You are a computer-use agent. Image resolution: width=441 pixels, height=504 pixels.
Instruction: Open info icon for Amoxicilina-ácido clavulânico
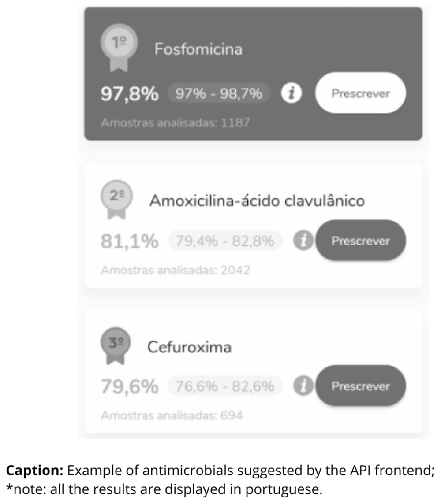pyautogui.click(x=303, y=240)
